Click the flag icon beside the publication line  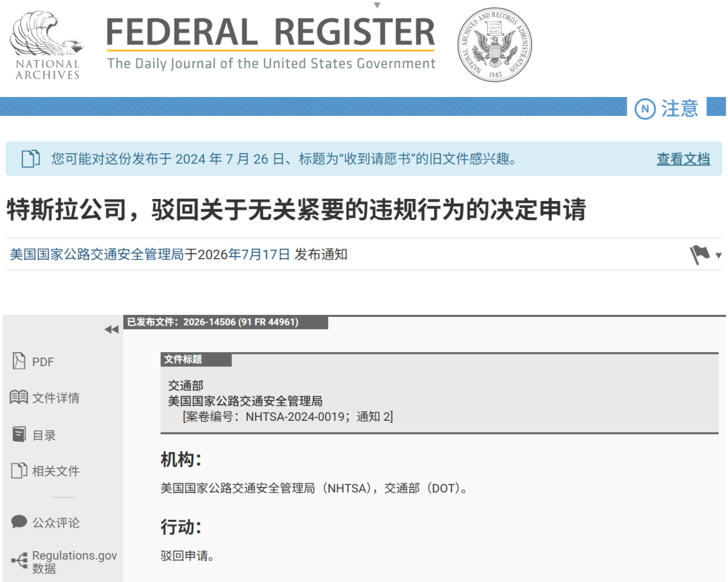(x=700, y=254)
